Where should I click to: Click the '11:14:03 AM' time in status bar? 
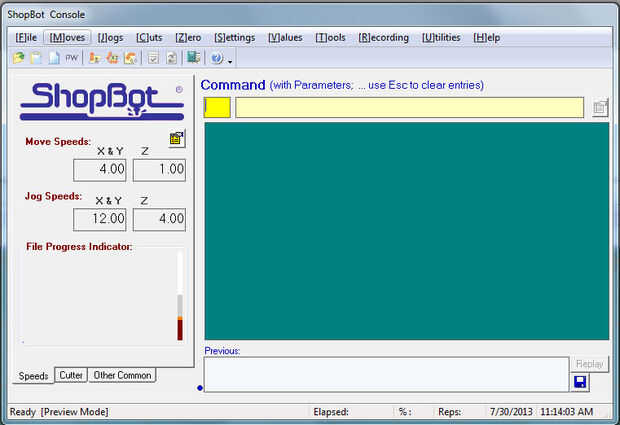566,412
